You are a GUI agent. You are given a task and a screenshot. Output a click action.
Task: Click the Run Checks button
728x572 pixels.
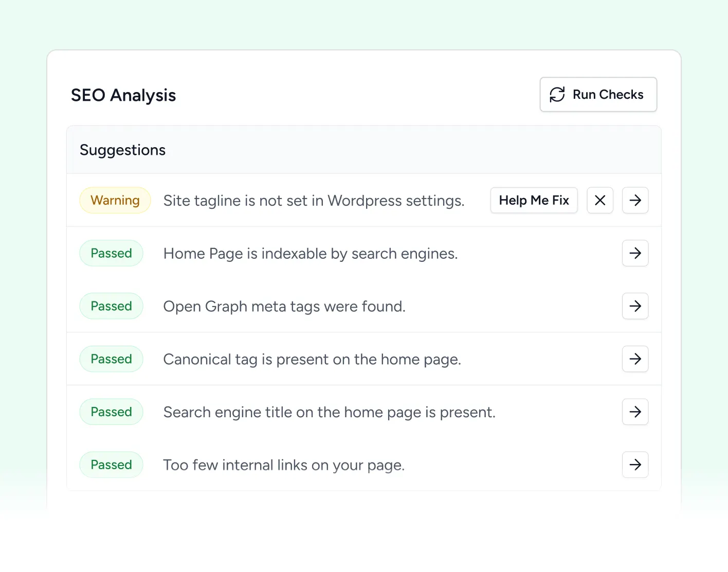(x=598, y=95)
